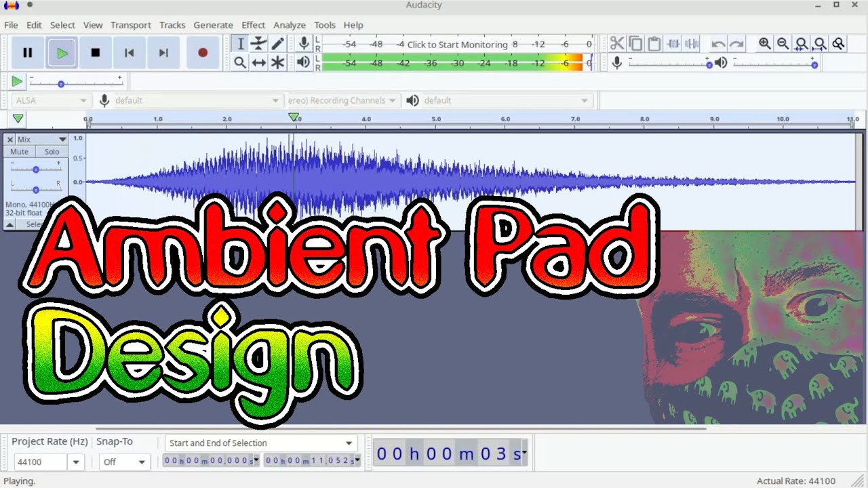Open the View menu
This screenshot has height=488, width=868.
93,24
